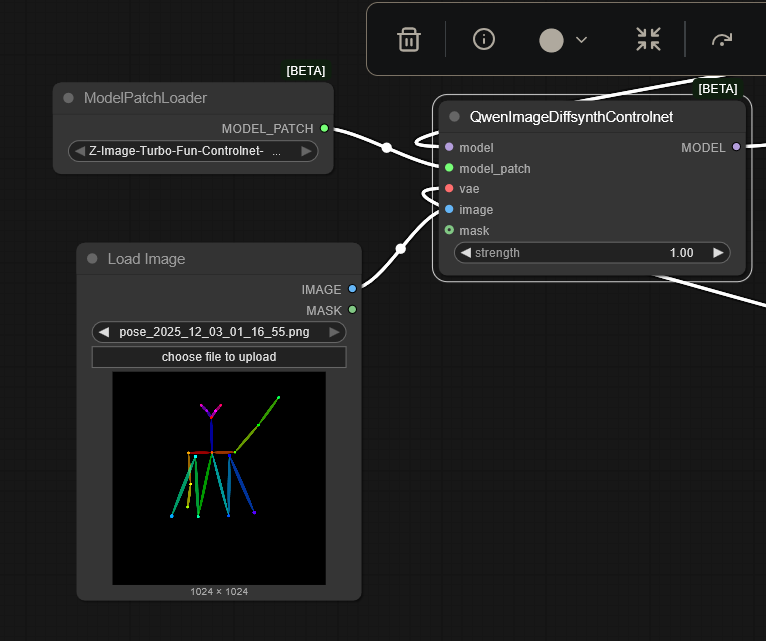The width and height of the screenshot is (766, 641).
Task: Click the trash delete icon in toolbar
Action: (x=409, y=40)
